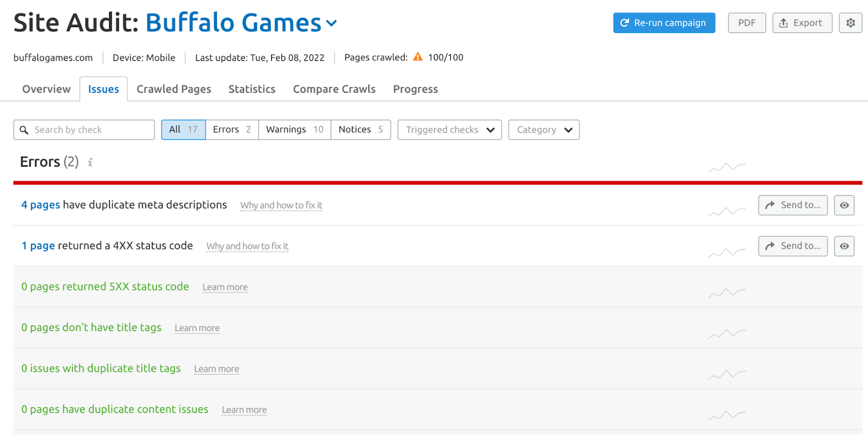Open the Errors section trend sparkline
The height and width of the screenshot is (435, 868).
pyautogui.click(x=727, y=168)
